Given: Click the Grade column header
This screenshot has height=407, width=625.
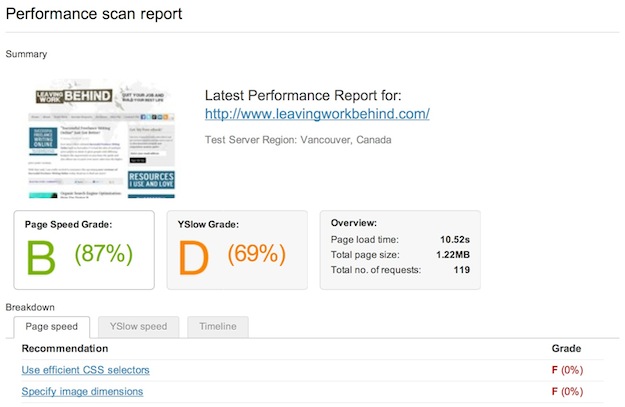Looking at the screenshot, I should click(x=566, y=348).
